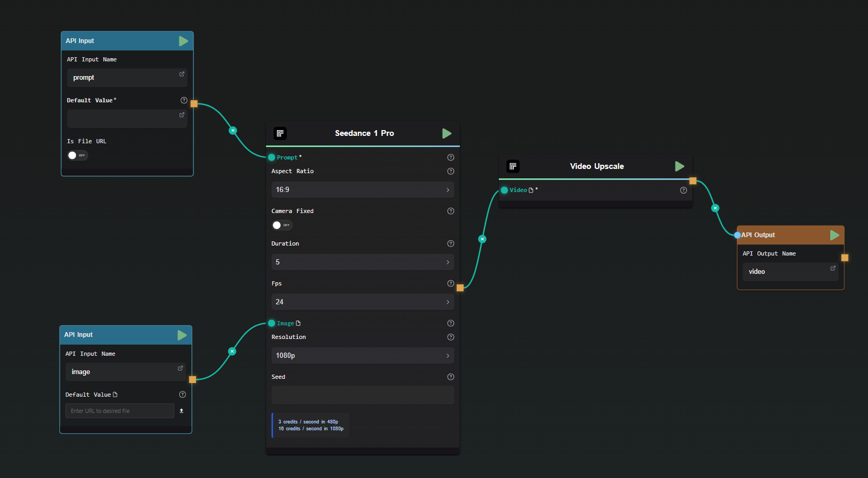Delete connection between prompt input and Seedance
Image resolution: width=868 pixels, height=478 pixels.
(x=232, y=130)
